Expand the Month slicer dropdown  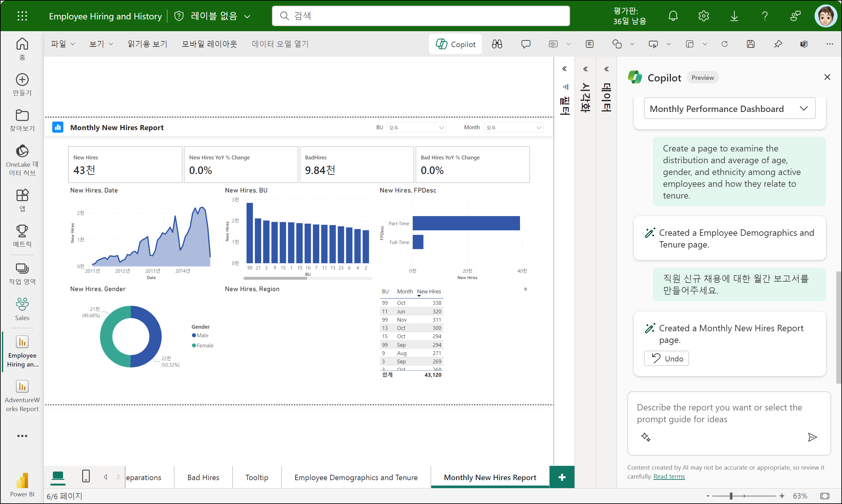click(x=539, y=128)
